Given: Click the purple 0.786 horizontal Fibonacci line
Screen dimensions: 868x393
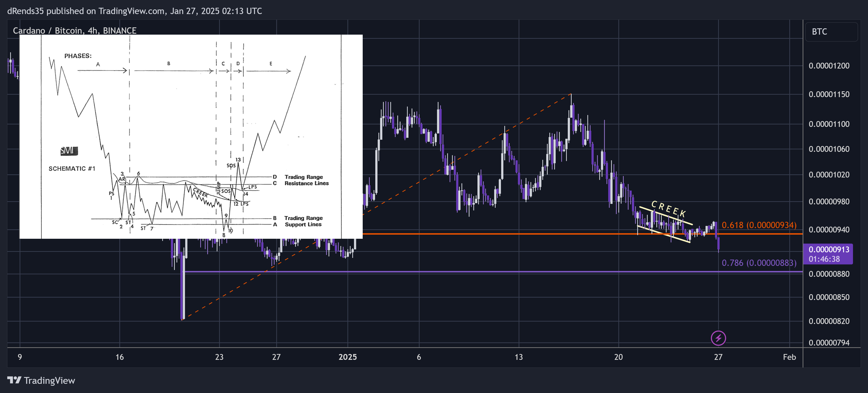Looking at the screenshot, I should (x=493, y=272).
